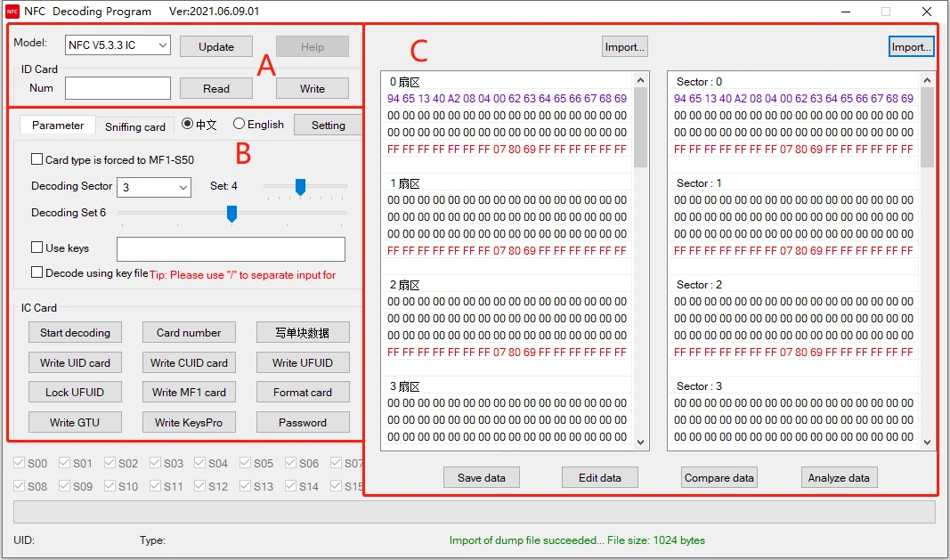Toggle the S00 sector checkbox

[x=20, y=463]
